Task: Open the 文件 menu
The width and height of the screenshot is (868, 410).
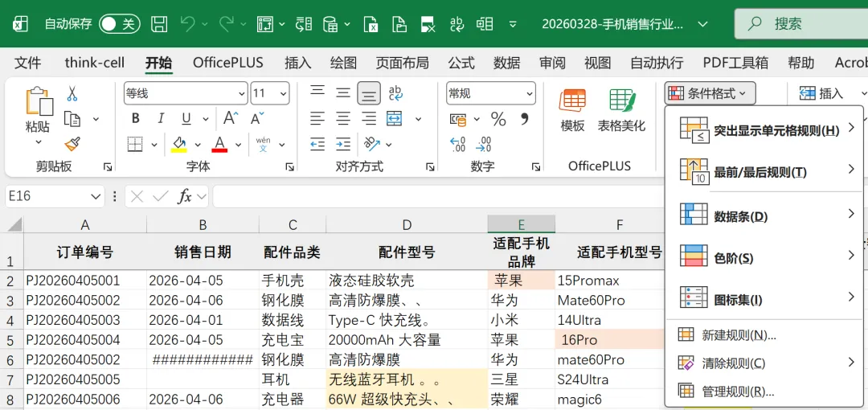Action: click(x=27, y=63)
